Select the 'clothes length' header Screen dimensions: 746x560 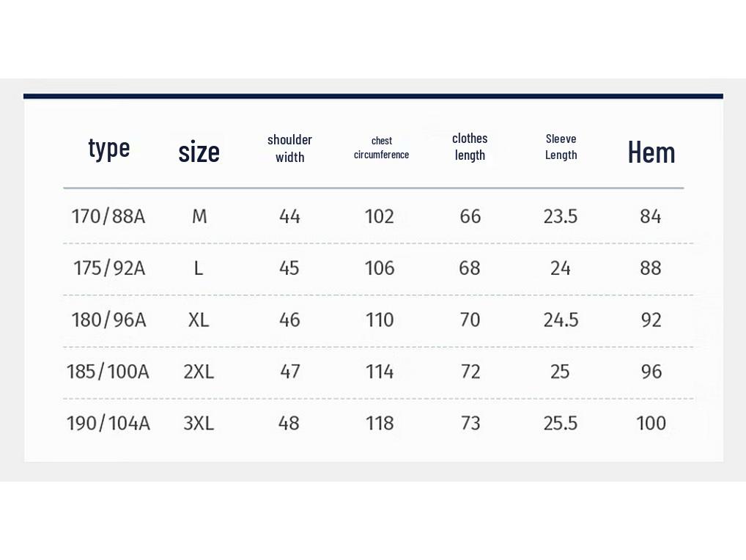[x=470, y=147]
